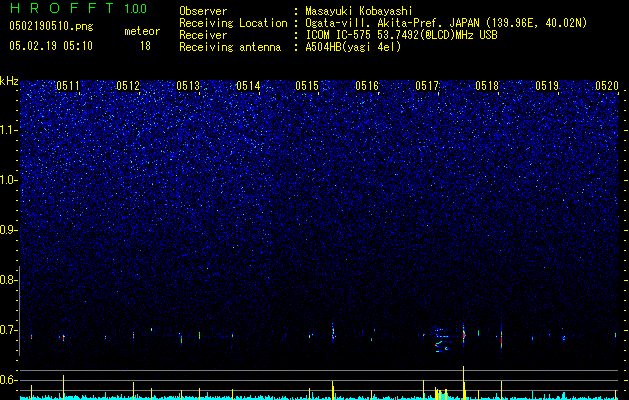
Task: Click the 0.7 frequency axis label
Action: pos(8,330)
